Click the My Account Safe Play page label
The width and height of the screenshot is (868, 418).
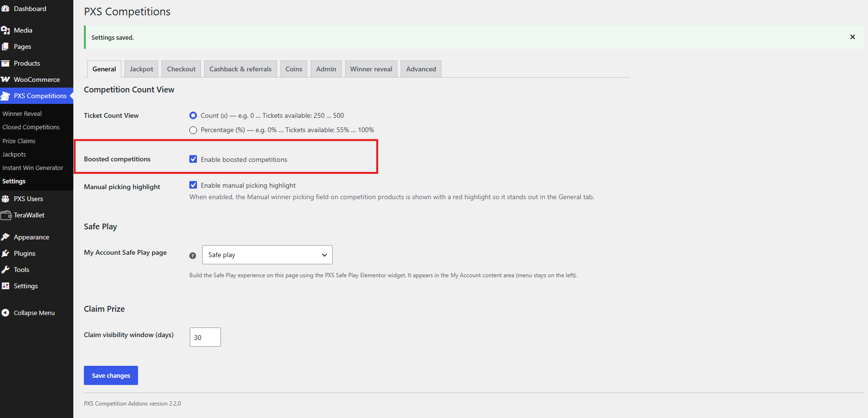point(125,252)
